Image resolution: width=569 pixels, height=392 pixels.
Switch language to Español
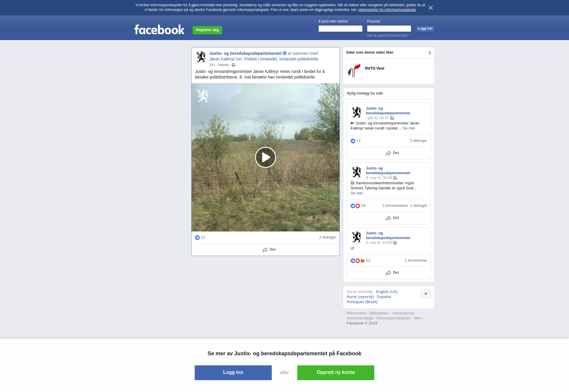tap(384, 297)
